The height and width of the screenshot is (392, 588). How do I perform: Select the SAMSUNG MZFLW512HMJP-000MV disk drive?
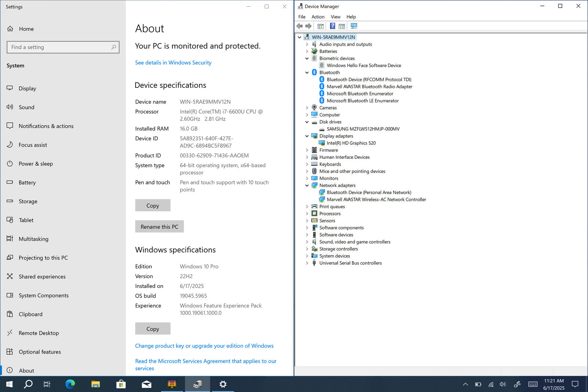point(363,129)
